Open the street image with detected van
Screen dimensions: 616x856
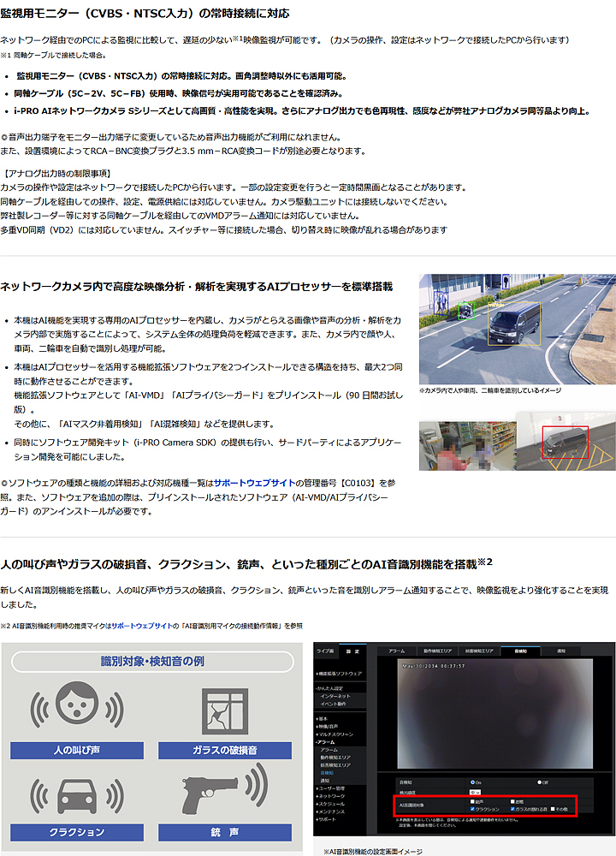pyautogui.click(x=518, y=330)
